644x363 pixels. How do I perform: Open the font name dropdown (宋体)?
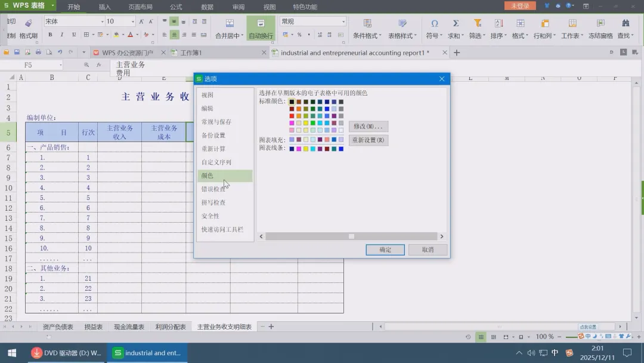coord(103,21)
